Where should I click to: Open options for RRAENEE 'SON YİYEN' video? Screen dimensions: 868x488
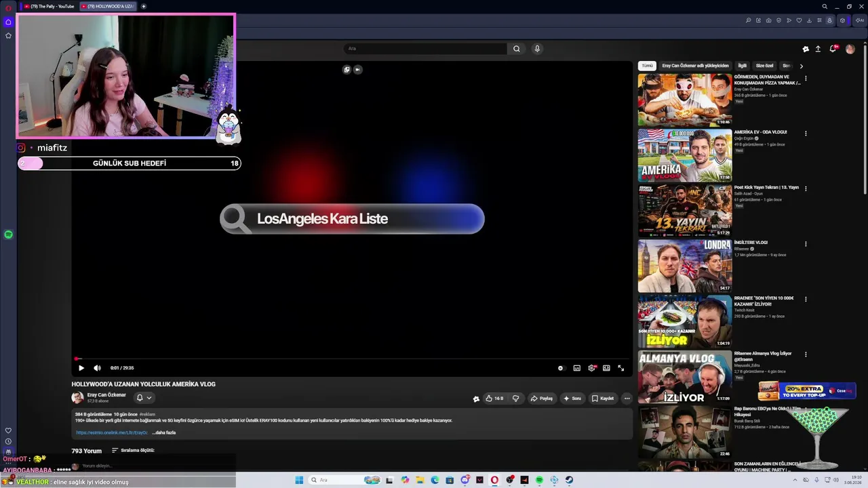click(x=806, y=300)
